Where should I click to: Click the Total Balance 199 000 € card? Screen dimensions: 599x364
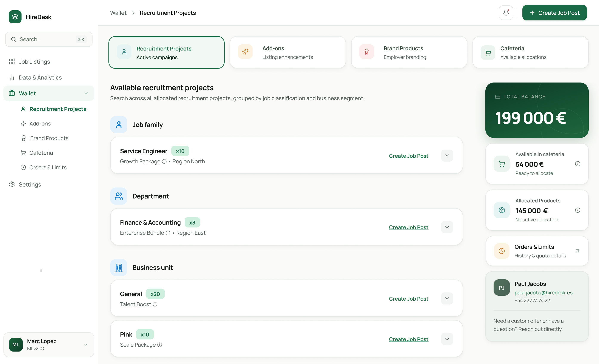pyautogui.click(x=537, y=110)
